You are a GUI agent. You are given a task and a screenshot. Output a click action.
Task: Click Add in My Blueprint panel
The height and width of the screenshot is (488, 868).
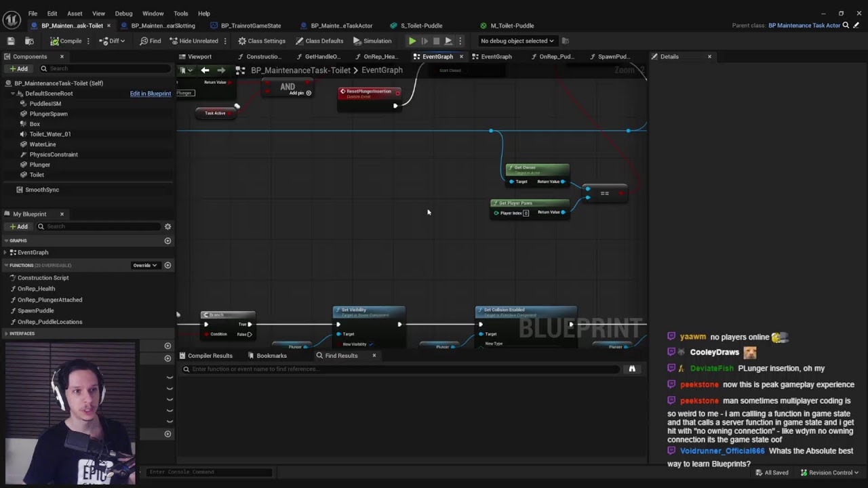[18, 226]
